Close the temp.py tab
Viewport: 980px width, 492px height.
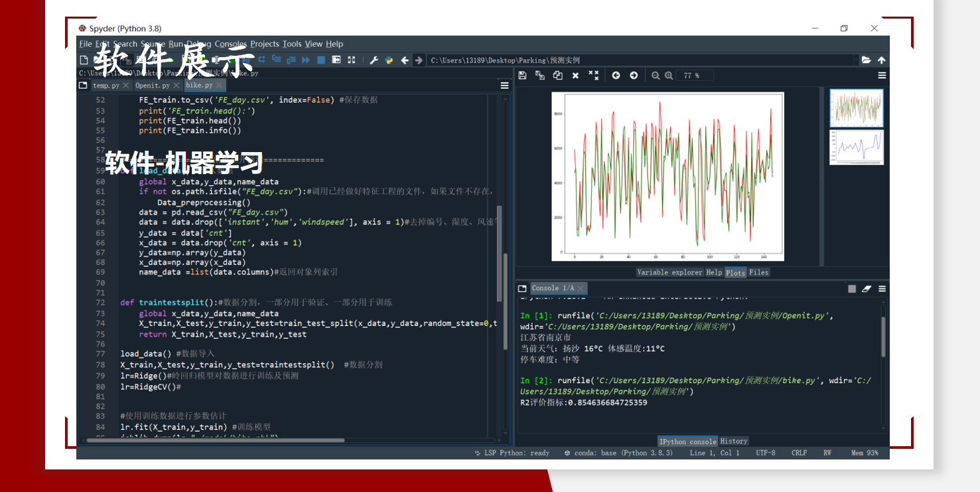point(126,86)
